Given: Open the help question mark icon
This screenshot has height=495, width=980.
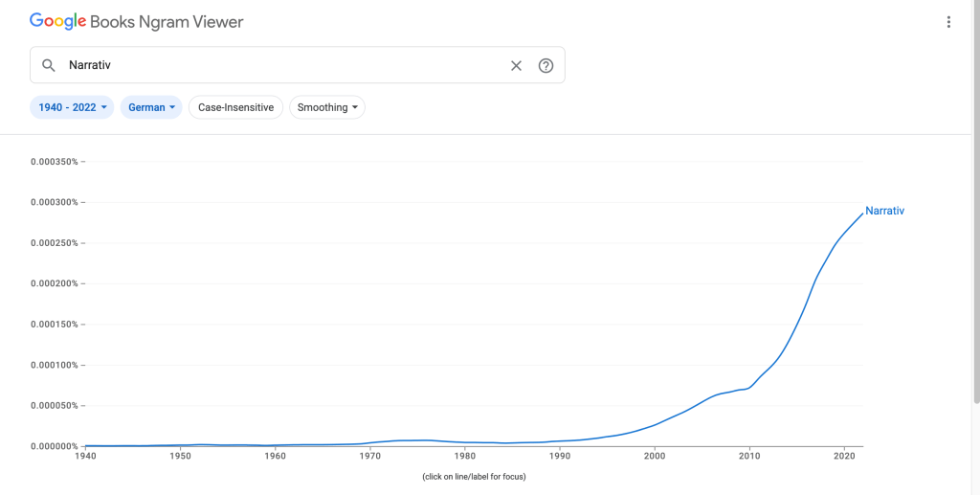Looking at the screenshot, I should click(x=546, y=66).
